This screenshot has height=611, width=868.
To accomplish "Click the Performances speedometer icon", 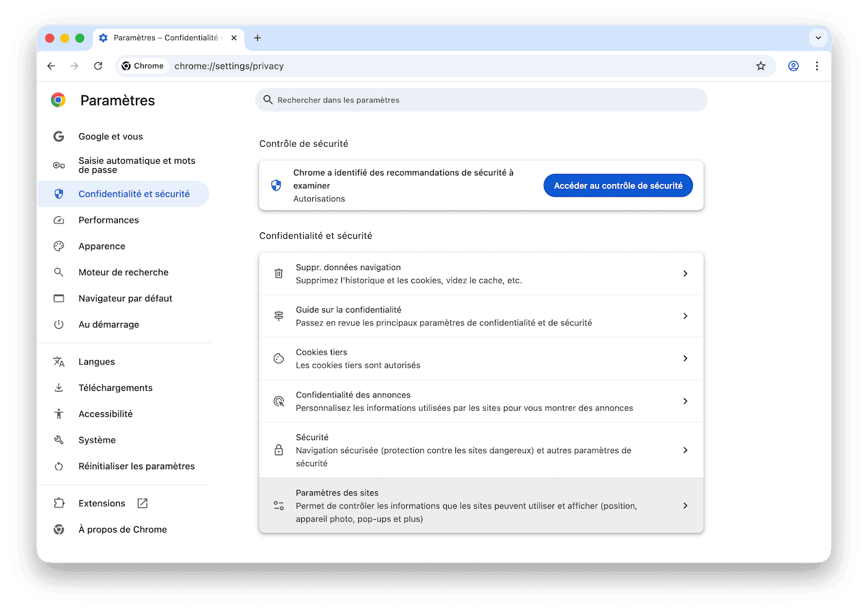I will tap(59, 220).
